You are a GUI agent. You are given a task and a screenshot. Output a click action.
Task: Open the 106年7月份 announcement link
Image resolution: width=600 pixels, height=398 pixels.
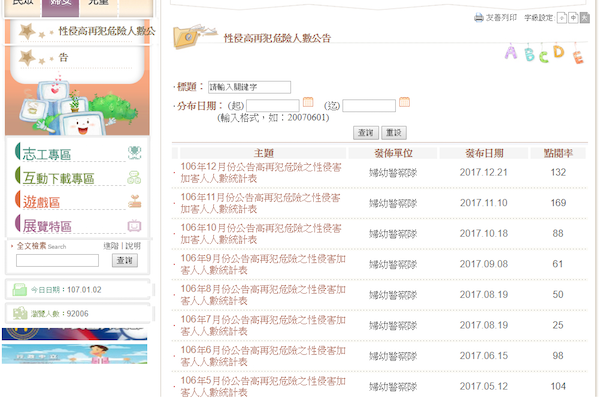click(263, 326)
